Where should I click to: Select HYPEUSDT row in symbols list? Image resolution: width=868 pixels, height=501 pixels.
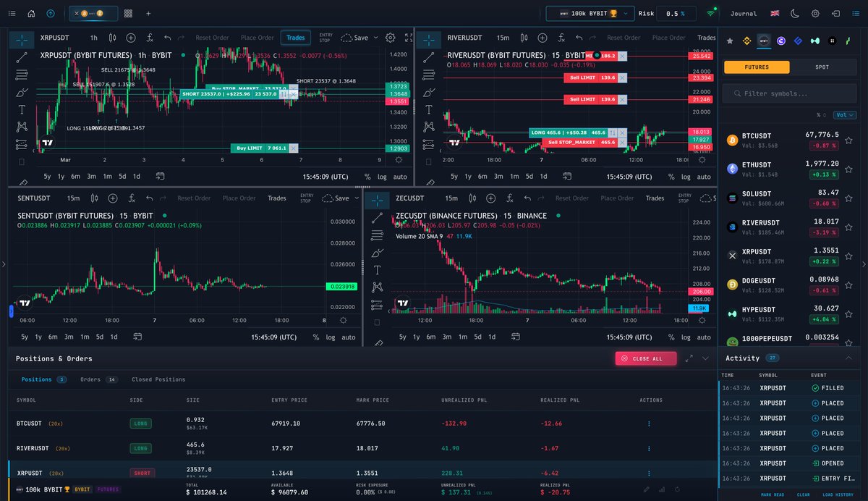pos(791,313)
